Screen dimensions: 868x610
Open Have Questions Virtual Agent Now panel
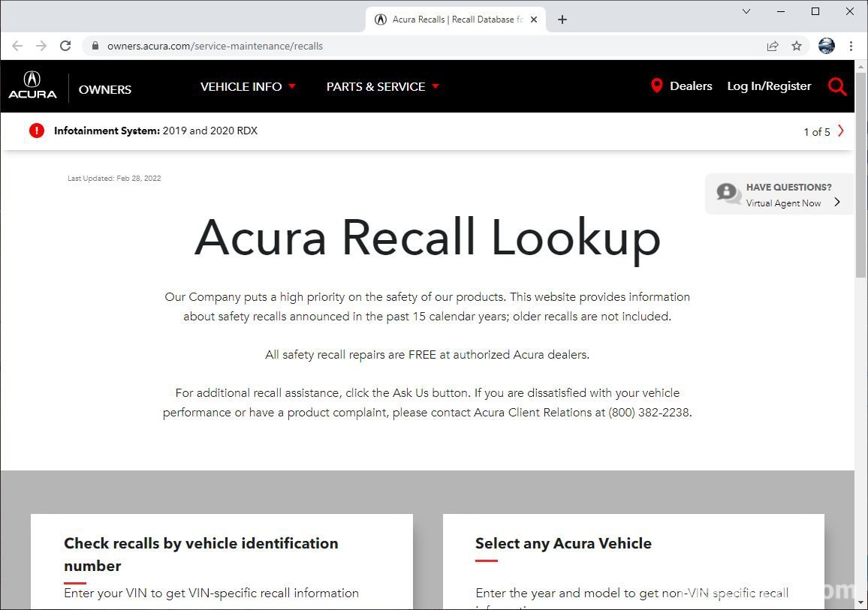coord(779,194)
